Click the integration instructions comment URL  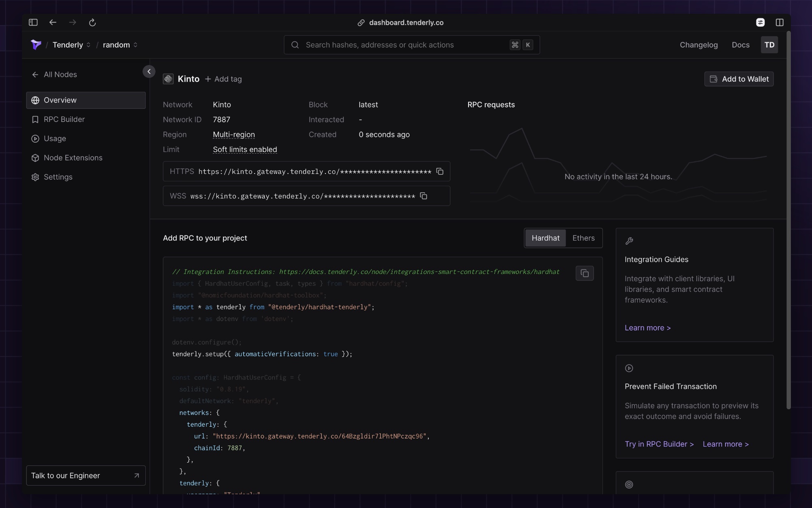(419, 272)
